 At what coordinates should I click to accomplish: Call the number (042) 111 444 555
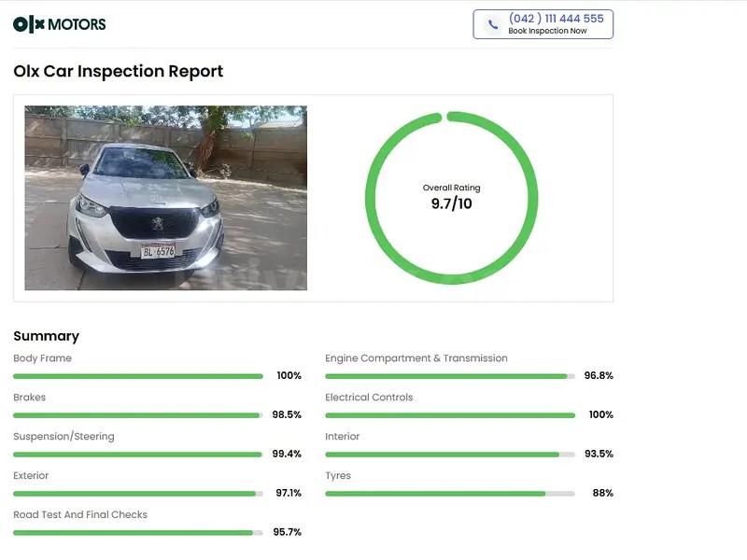click(556, 17)
